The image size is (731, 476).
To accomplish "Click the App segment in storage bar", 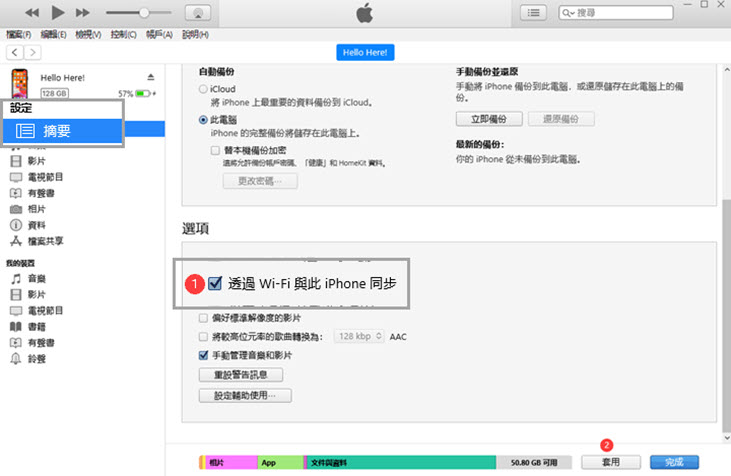I will (x=280, y=462).
